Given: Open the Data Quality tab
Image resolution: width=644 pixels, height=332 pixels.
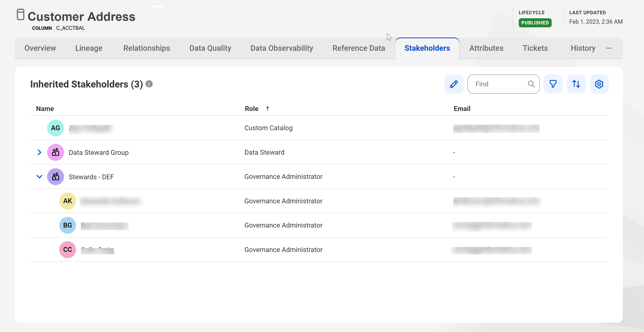Looking at the screenshot, I should click(210, 48).
